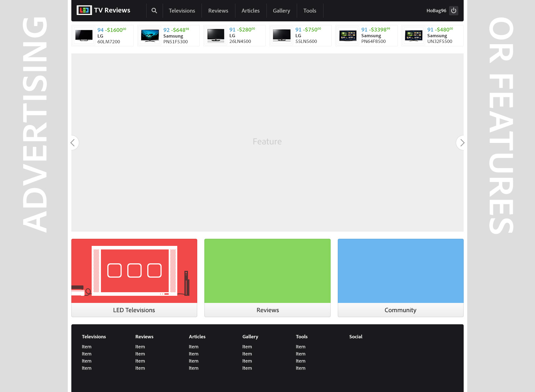Image resolution: width=535 pixels, height=392 pixels.
Task: Select the Samsung PN51F5300 TV image
Action: 150,36
